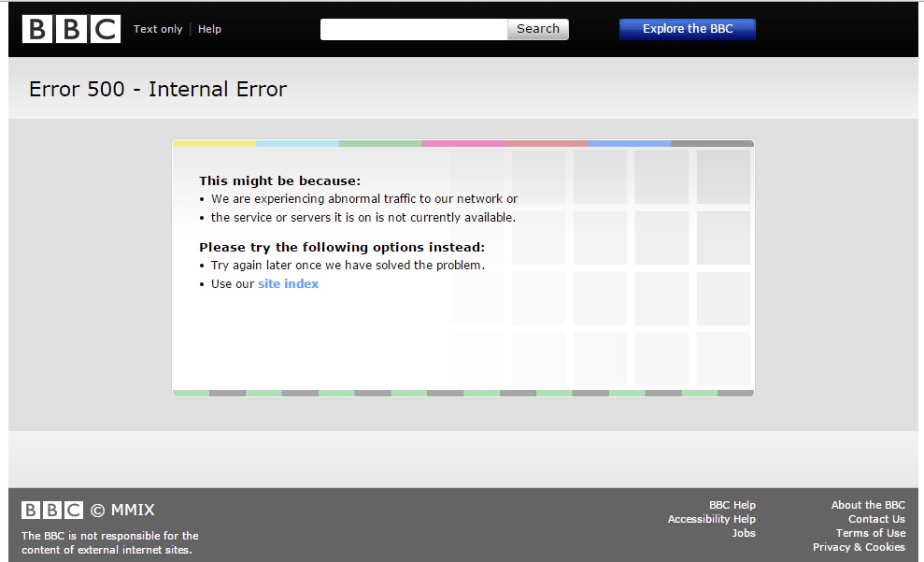Click the '© MMIX' copyright text
Image resolution: width=924 pixels, height=562 pixels.
[122, 511]
